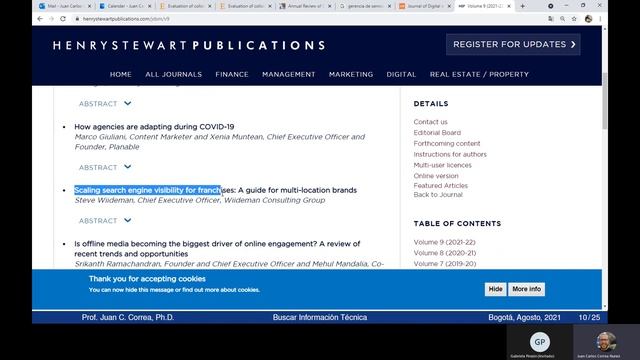Image resolution: width=640 pixels, height=360 pixels.
Task: Open the ALL JOURNALS navigation item
Action: click(173, 74)
